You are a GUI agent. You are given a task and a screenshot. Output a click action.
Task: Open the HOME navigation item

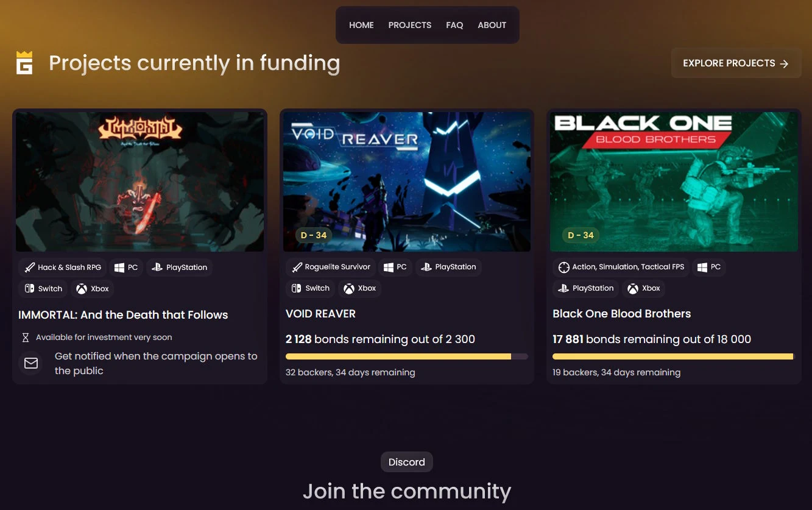361,25
